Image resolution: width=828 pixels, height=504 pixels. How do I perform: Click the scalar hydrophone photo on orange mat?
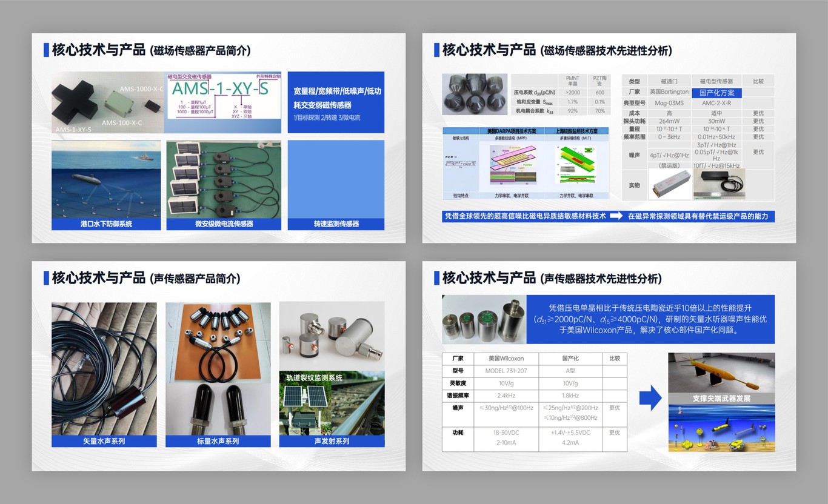pos(218,343)
